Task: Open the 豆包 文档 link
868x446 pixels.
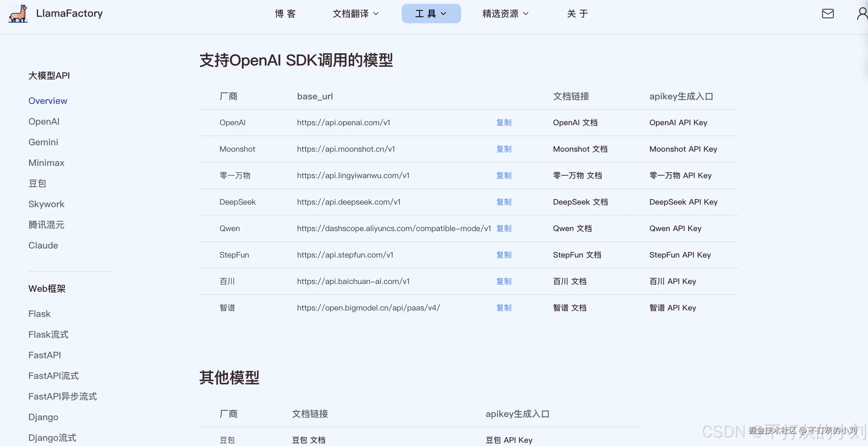Action: (308, 440)
